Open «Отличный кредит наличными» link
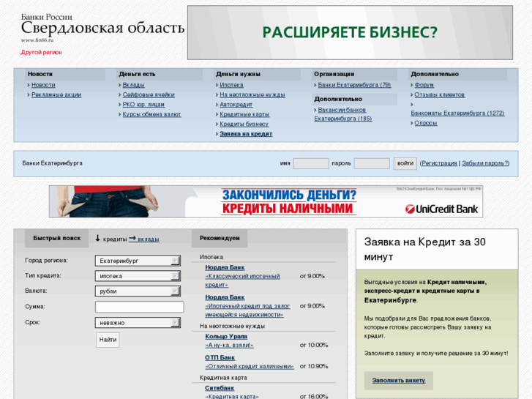532x399 pixels. [250, 366]
